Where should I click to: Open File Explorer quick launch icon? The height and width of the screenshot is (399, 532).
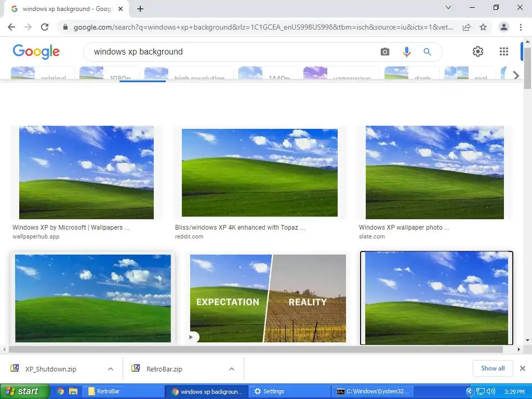pyautogui.click(x=73, y=391)
